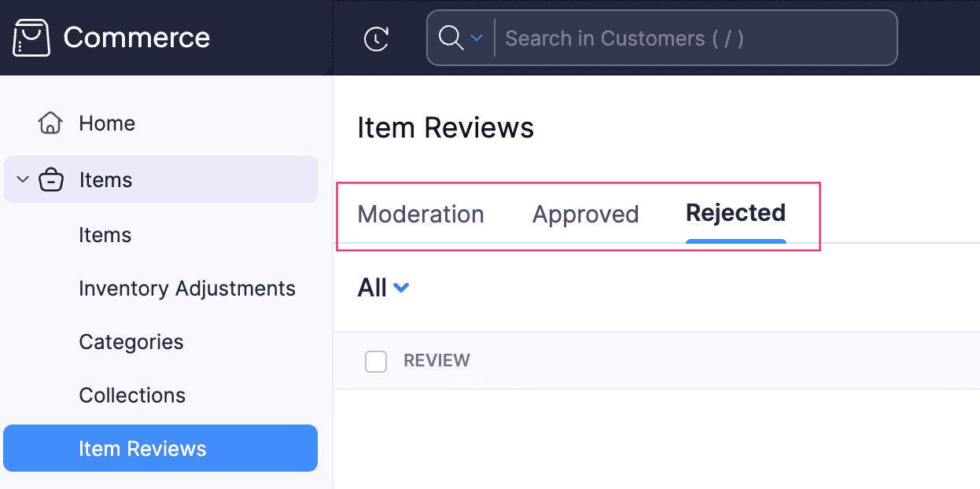
Task: Collapse the Items section in sidebar
Action: point(21,179)
